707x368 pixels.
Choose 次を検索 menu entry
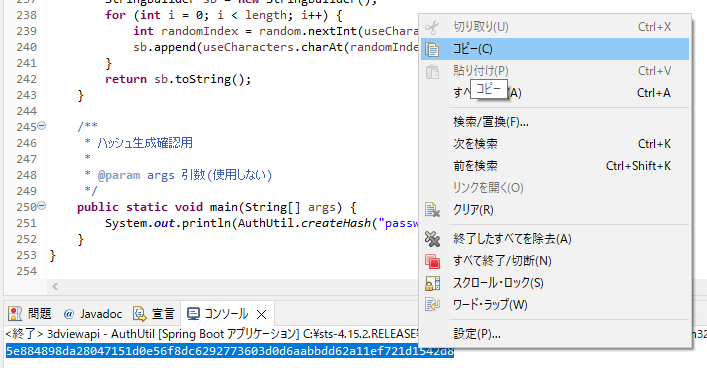coord(555,144)
